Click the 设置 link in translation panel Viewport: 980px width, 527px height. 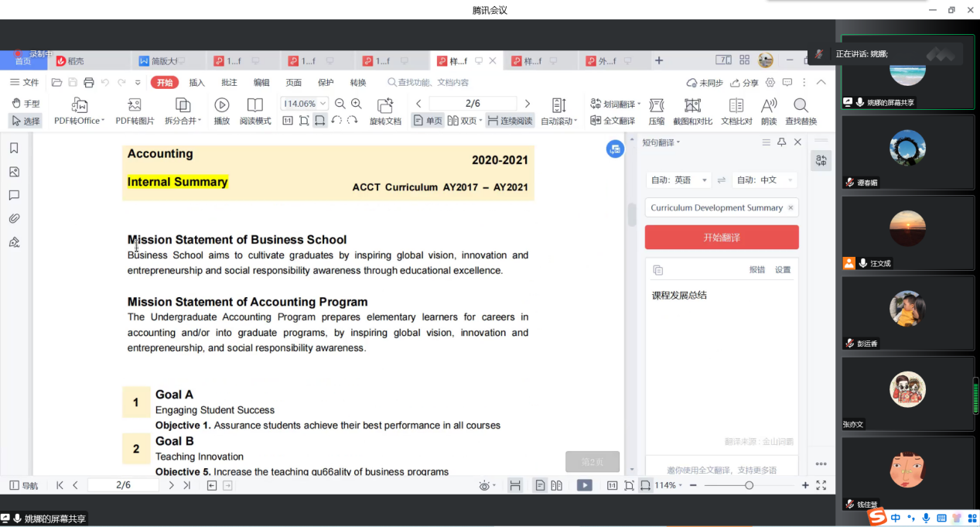[x=783, y=270]
